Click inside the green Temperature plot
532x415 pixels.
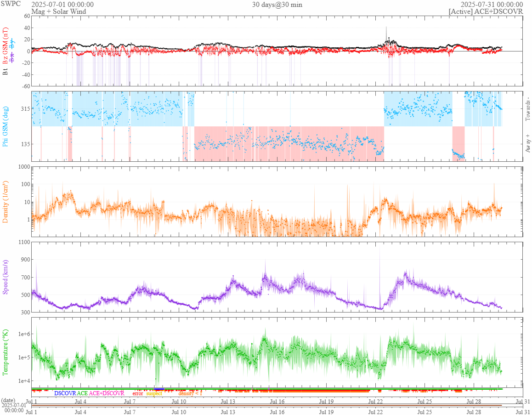click(277, 352)
